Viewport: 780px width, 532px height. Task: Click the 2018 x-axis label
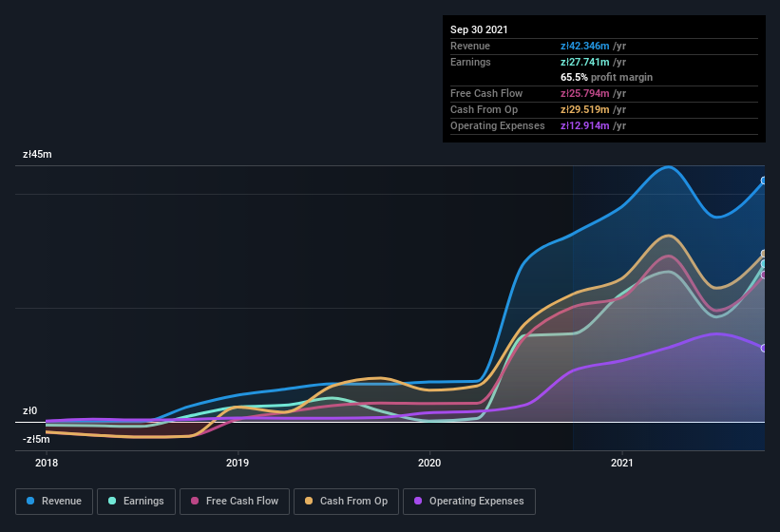pyautogui.click(x=47, y=463)
